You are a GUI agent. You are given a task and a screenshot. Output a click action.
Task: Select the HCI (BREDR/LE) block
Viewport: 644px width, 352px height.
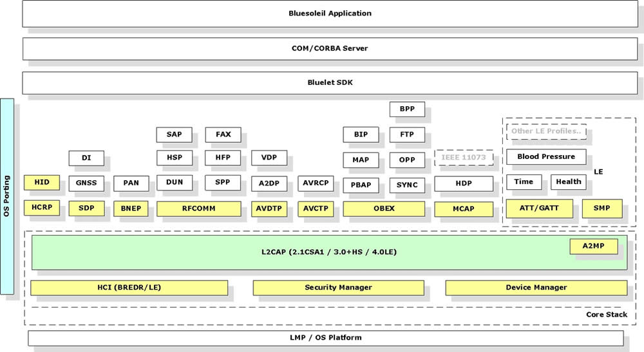pyautogui.click(x=129, y=288)
